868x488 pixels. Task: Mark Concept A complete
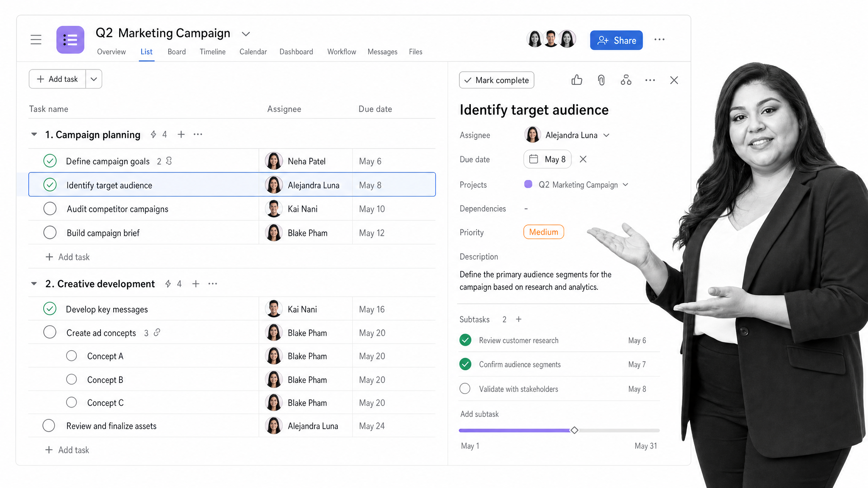[72, 356]
